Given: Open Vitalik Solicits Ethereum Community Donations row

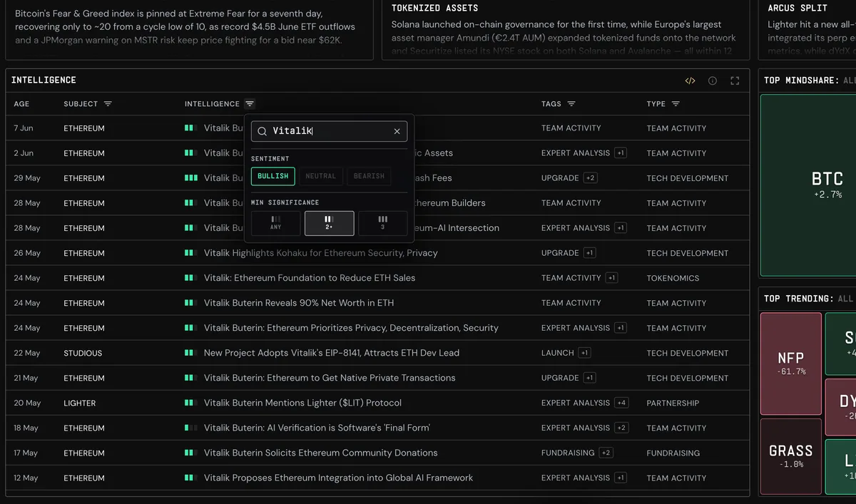Looking at the screenshot, I should click(377, 453).
